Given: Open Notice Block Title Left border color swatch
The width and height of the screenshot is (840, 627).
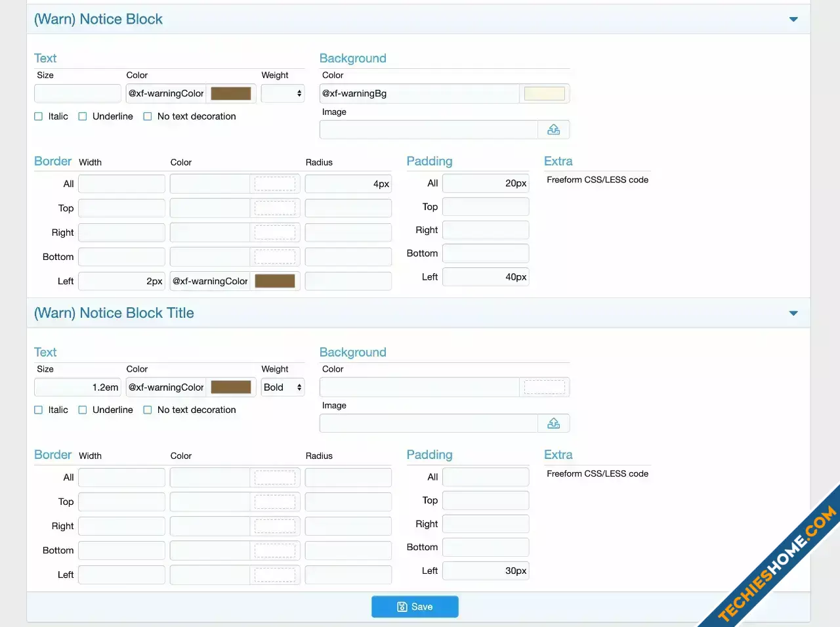Looking at the screenshot, I should (275, 574).
